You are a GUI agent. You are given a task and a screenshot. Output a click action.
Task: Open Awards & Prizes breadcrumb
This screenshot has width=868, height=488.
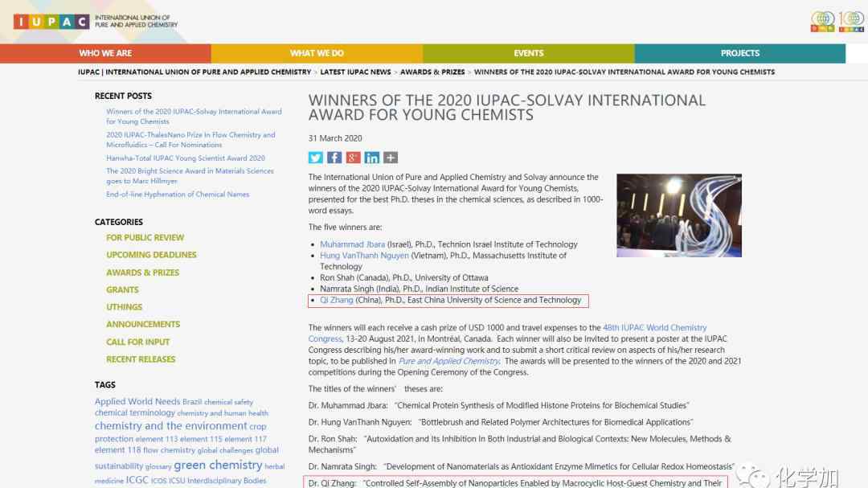(x=432, y=72)
